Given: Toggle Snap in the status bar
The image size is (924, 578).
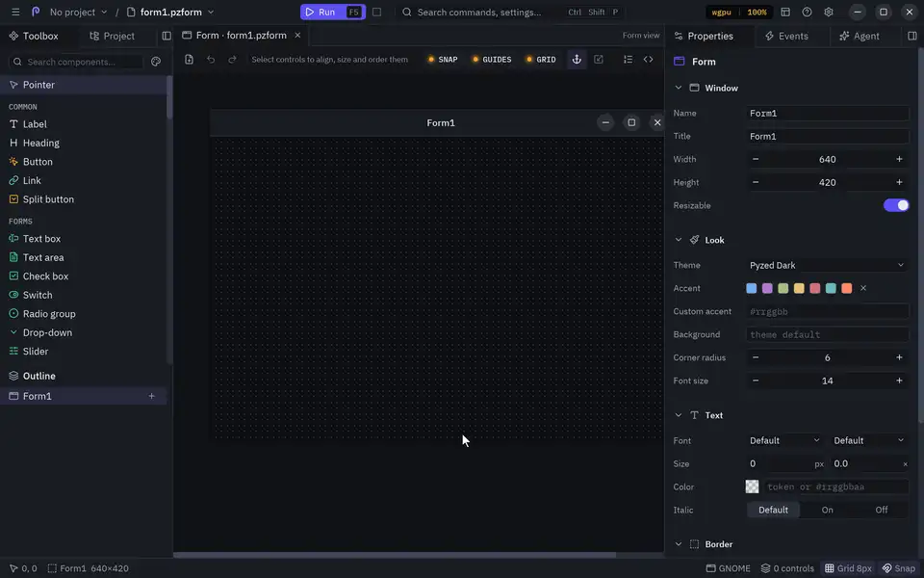Looking at the screenshot, I should click(899, 568).
